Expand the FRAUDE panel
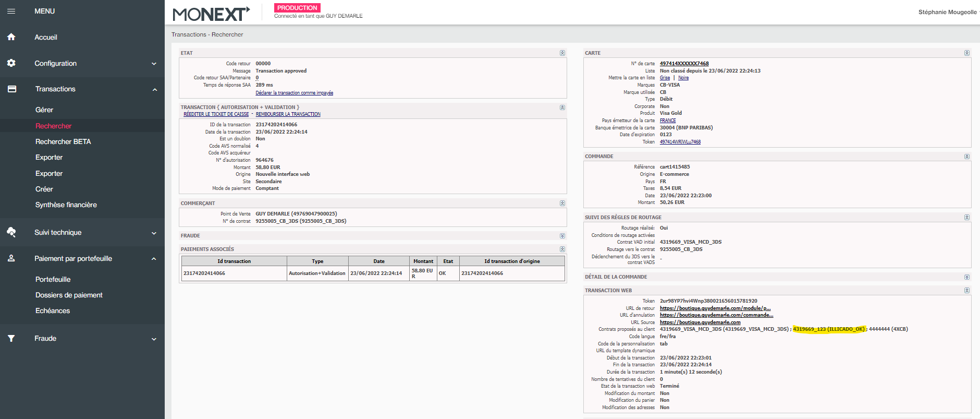The image size is (980, 419). pyautogui.click(x=562, y=236)
